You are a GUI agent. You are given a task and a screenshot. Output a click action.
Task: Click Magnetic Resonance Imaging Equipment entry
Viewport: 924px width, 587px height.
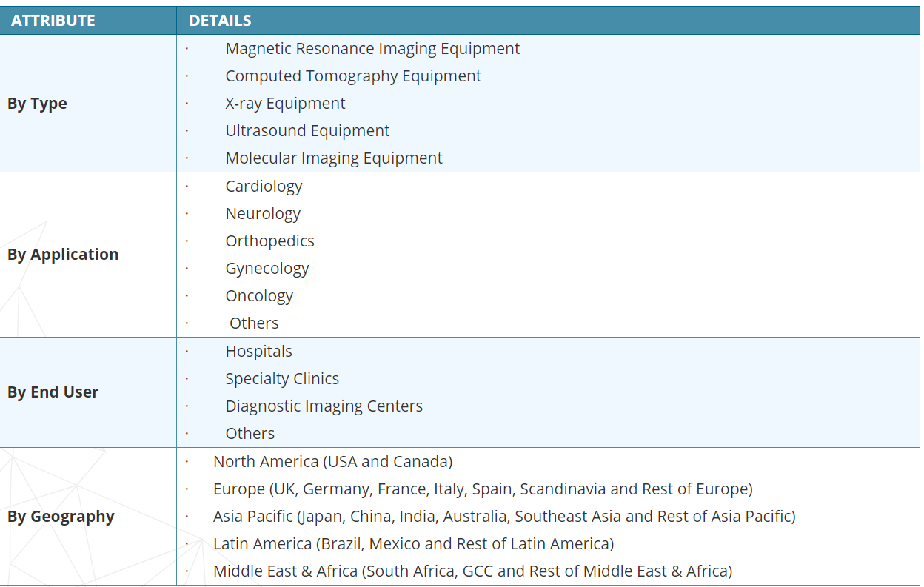372,49
